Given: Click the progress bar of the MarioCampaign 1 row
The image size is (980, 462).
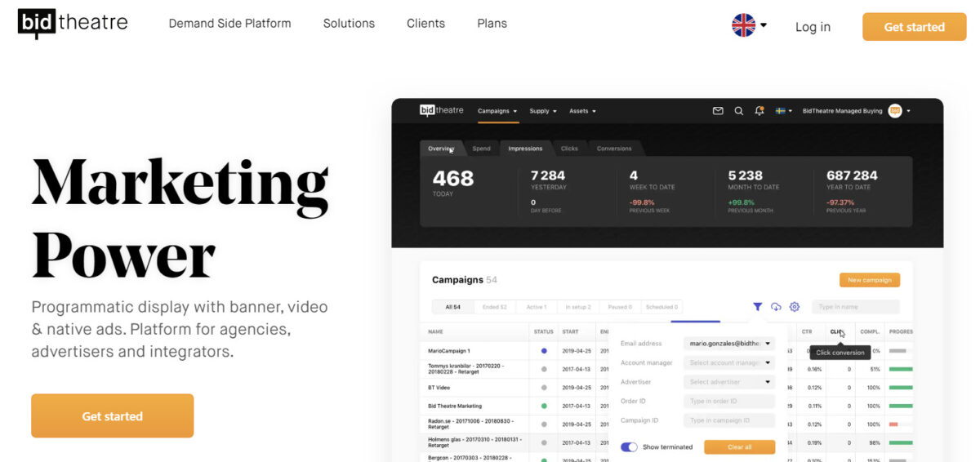Looking at the screenshot, I should coord(898,350).
